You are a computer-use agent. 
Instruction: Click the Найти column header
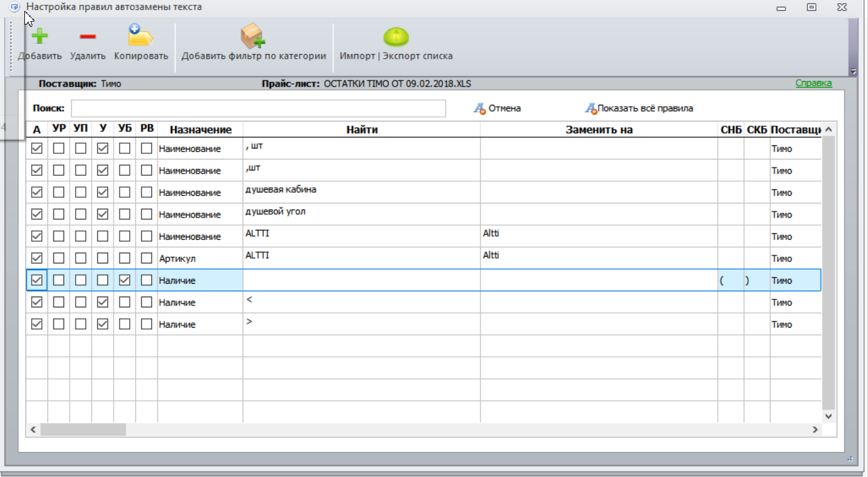click(x=362, y=129)
